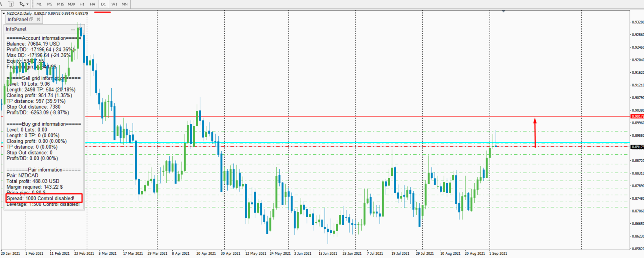Click the 0.93280 price axis label
This screenshot has width=644, height=258.
coord(638,22)
